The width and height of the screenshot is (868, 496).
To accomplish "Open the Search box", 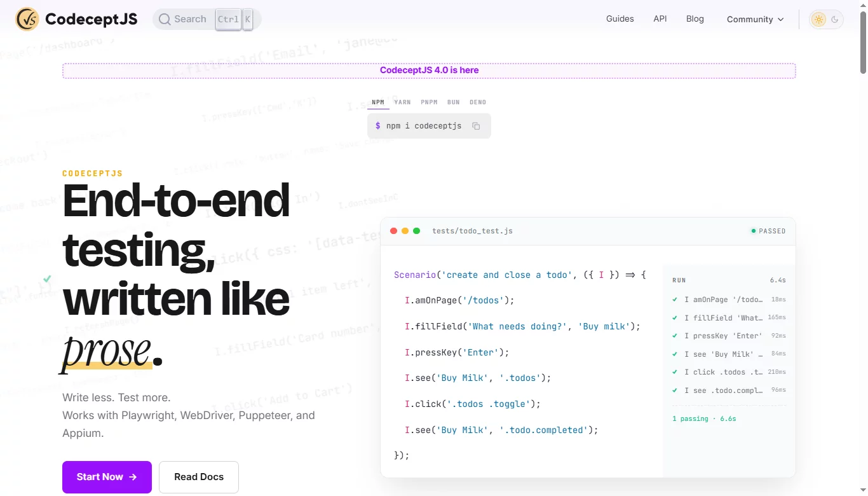I will pyautogui.click(x=207, y=19).
